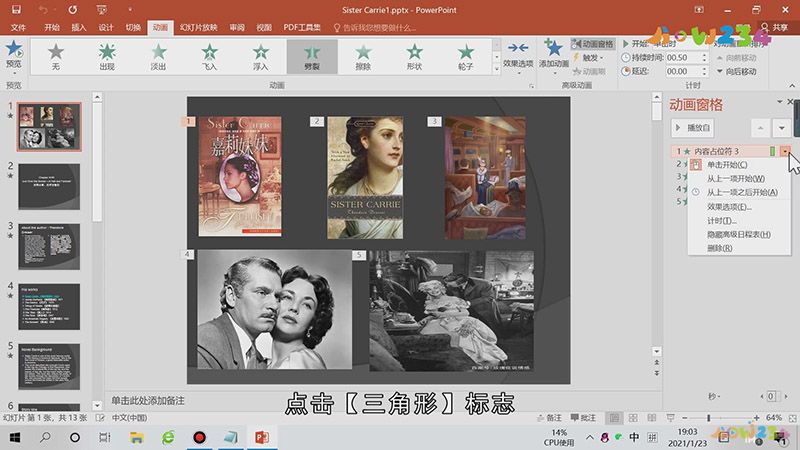This screenshot has width=800, height=450.
Task: Switch to the 审阅 Review tab
Action: 237,28
